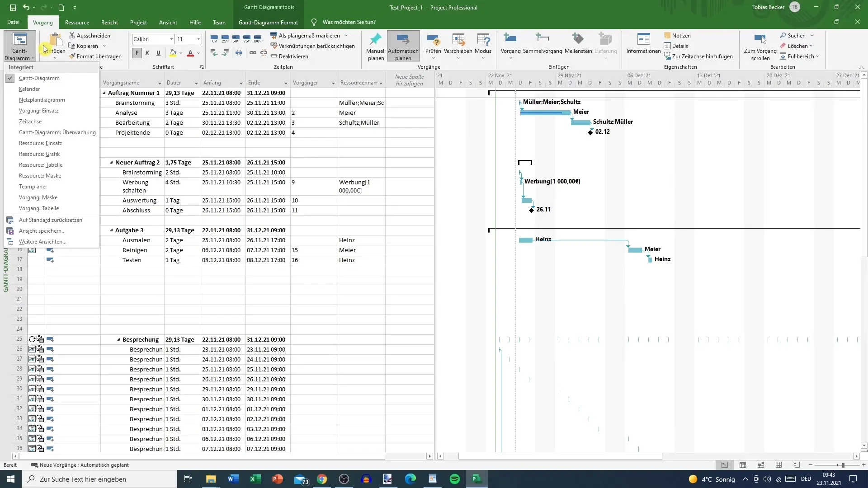Click the Format übertragen brush icon
The width and height of the screenshot is (868, 488).
point(72,56)
